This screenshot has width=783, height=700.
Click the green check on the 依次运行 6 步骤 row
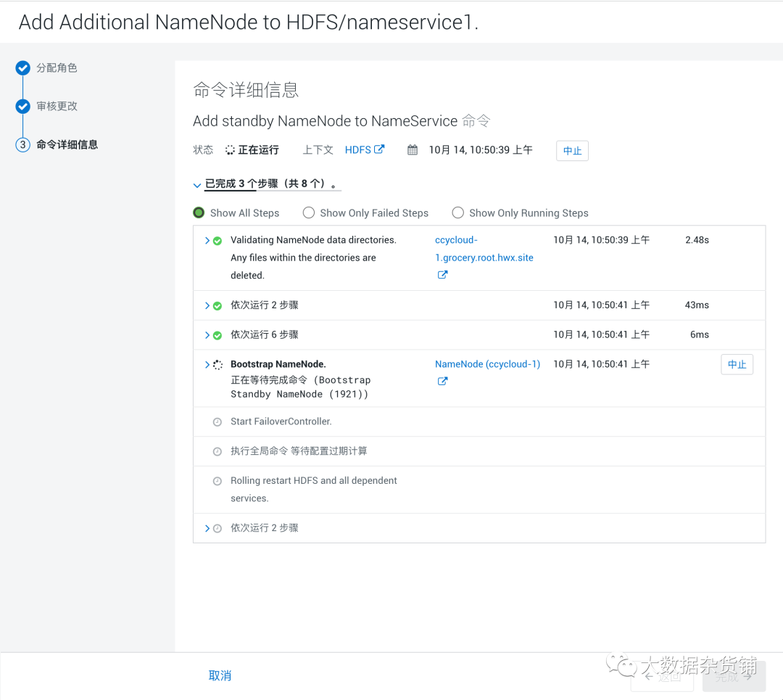coord(217,335)
